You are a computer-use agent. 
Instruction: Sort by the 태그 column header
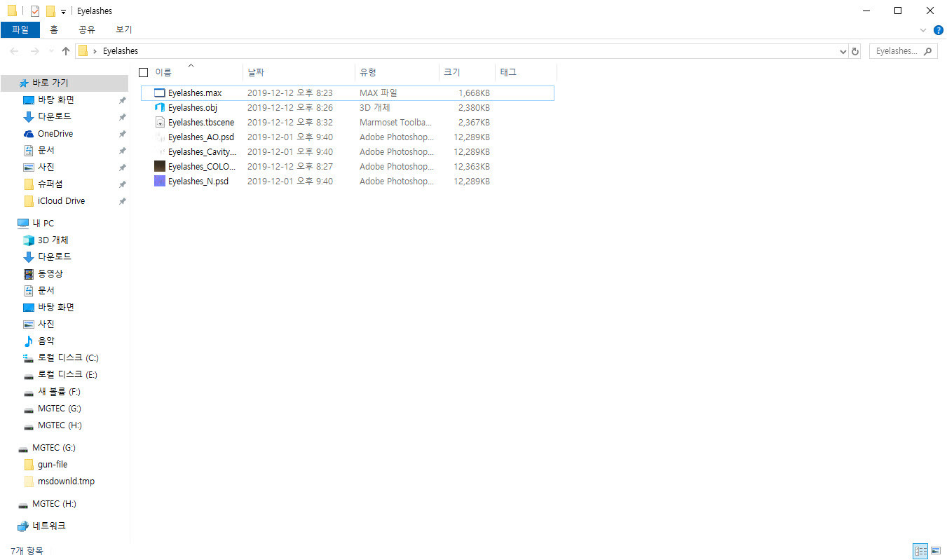pyautogui.click(x=508, y=72)
